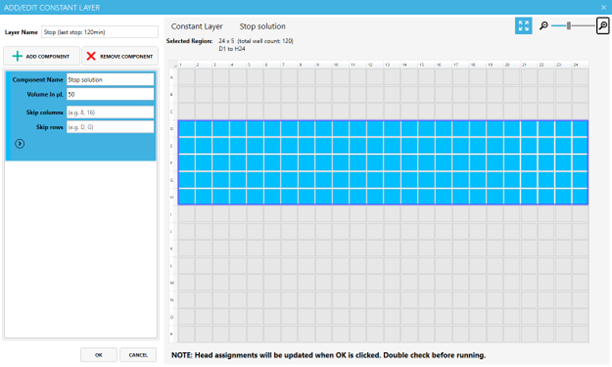The image size is (612, 367).
Task: Click the Cancel button
Action: pos(138,355)
